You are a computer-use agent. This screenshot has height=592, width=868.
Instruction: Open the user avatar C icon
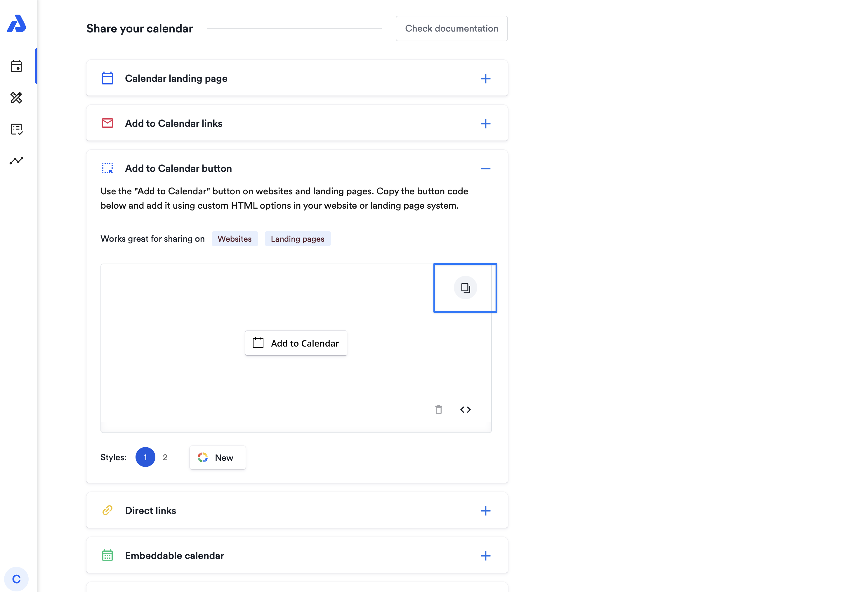(x=16, y=579)
